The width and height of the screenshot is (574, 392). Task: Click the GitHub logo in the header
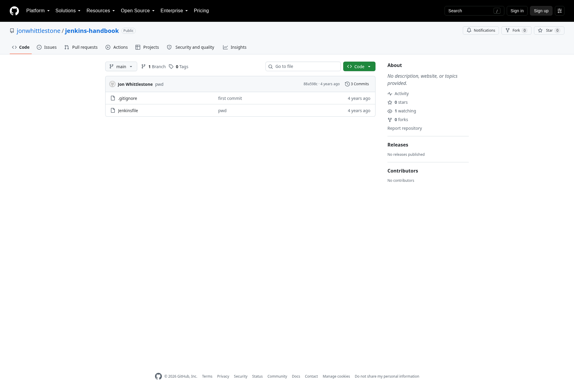(14, 11)
